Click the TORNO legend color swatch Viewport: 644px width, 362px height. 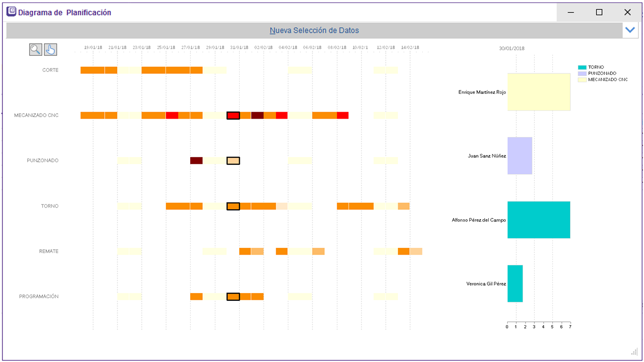tap(582, 68)
